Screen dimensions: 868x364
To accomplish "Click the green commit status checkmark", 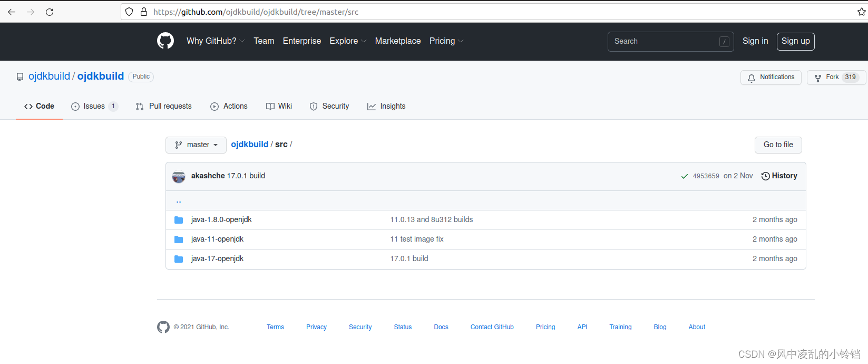I will [684, 176].
